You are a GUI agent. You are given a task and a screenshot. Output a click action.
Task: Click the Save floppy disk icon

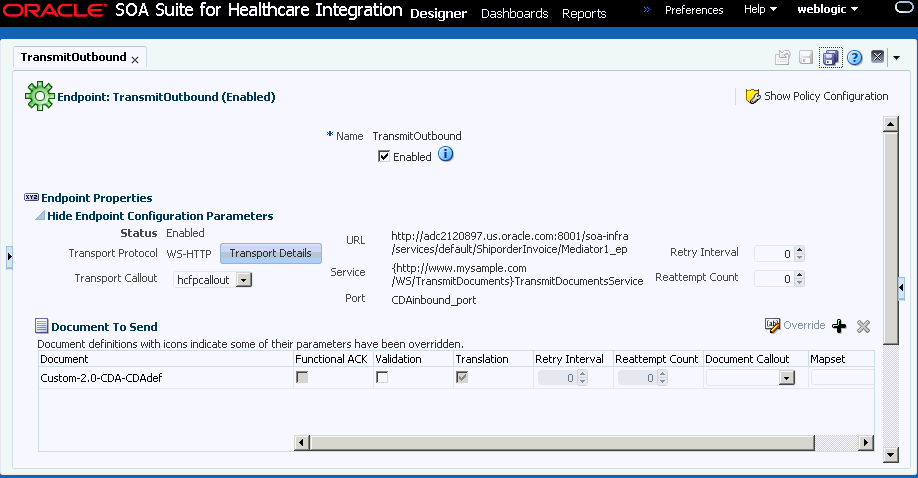coord(806,57)
